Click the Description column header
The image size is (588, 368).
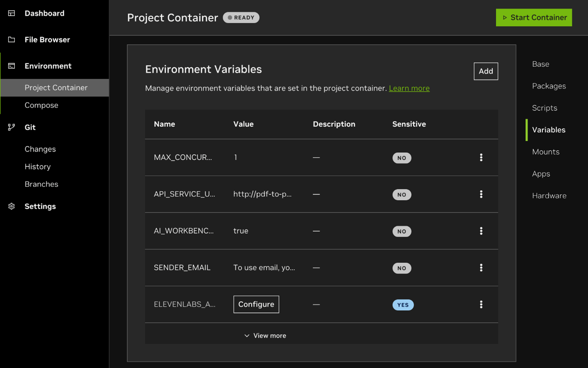[334, 124]
